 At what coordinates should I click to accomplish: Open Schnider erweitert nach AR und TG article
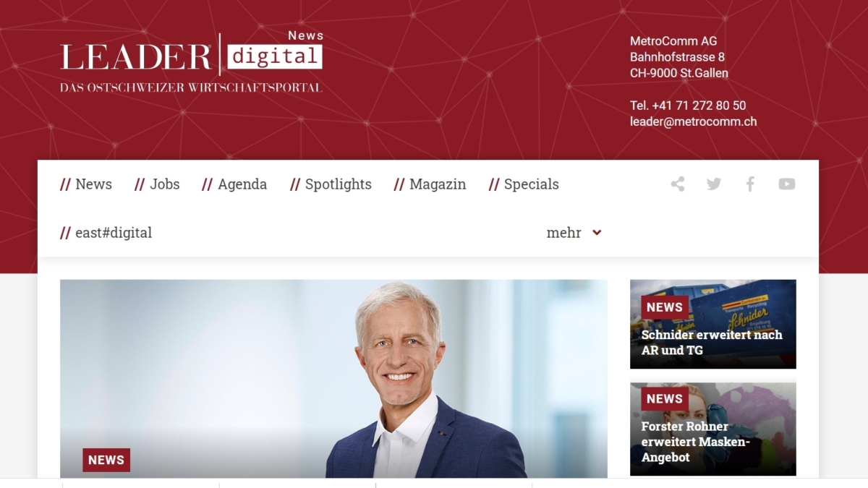[712, 324]
